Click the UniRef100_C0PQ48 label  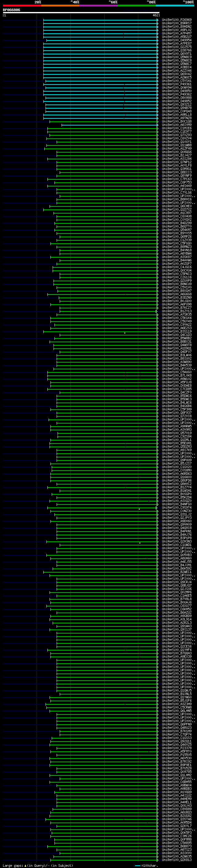pos(177,111)
